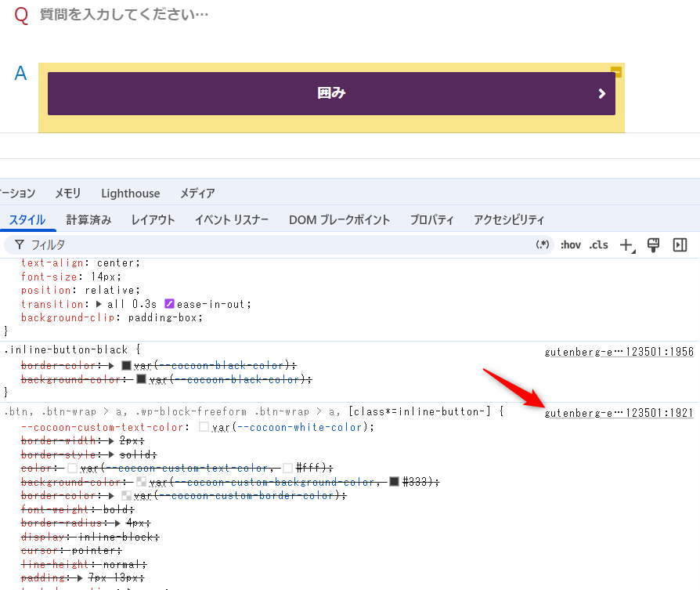Screen dimensions: 700x590
Task: Click the paintbrush rendering emulation icon
Action: (x=653, y=245)
